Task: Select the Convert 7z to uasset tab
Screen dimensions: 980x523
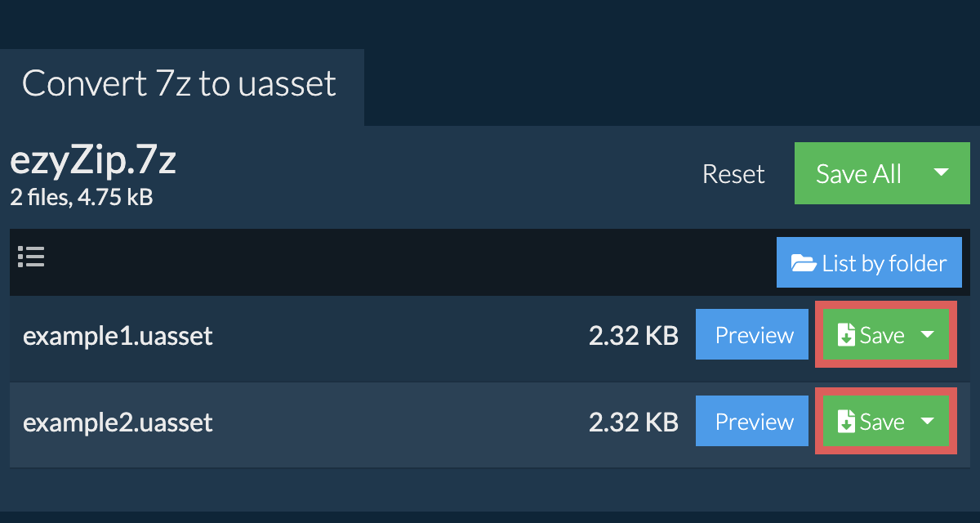Action: pyautogui.click(x=180, y=84)
